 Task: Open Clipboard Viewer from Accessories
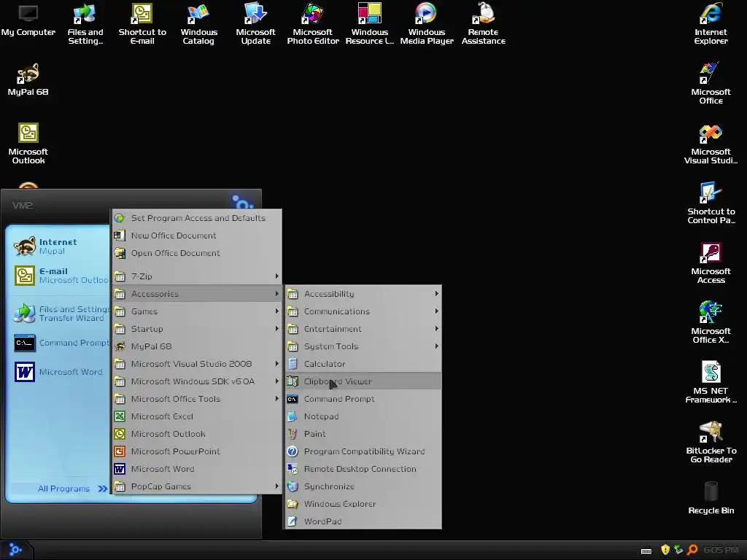point(363,381)
